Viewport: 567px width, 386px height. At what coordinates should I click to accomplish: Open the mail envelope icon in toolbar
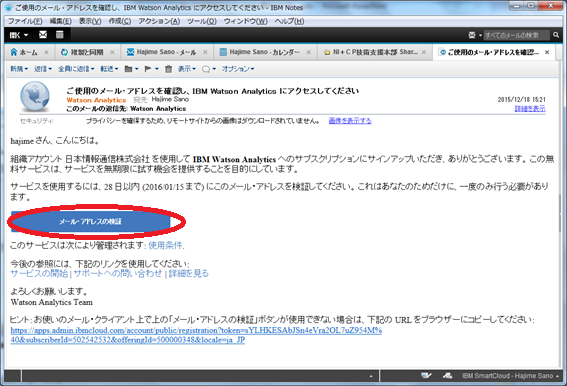(43, 35)
